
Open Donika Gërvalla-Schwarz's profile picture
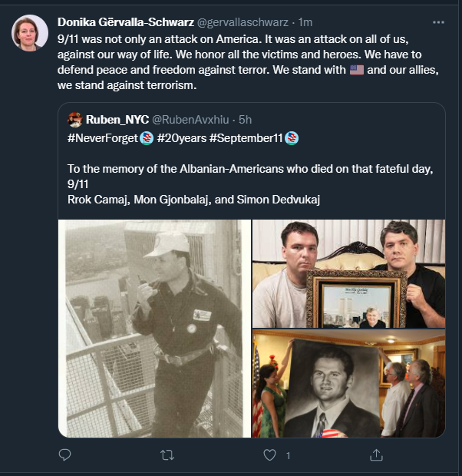(27, 32)
